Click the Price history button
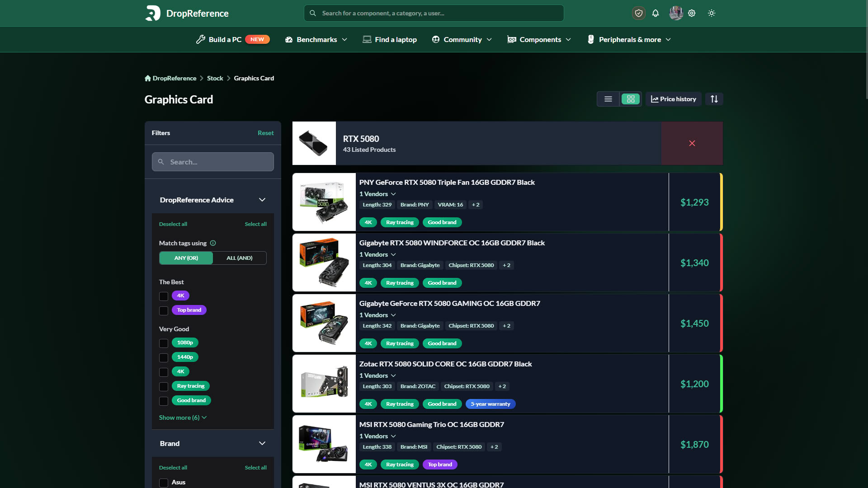The image size is (868, 488). point(674,99)
